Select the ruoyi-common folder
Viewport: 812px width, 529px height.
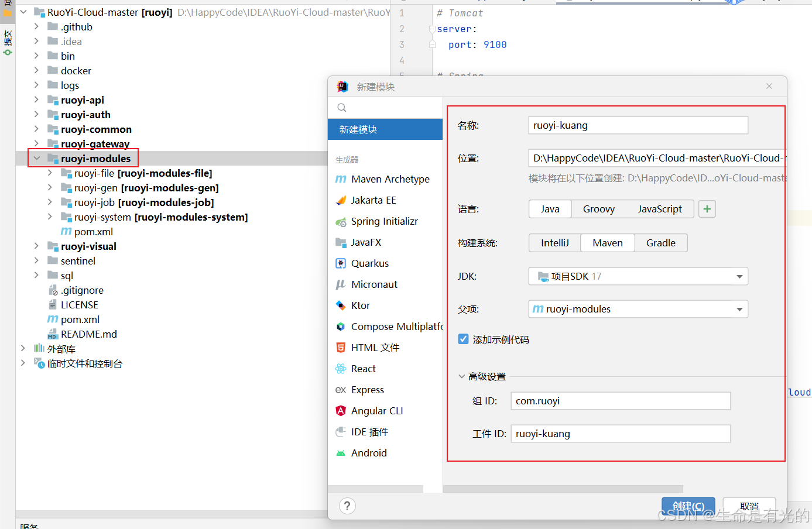(x=90, y=129)
